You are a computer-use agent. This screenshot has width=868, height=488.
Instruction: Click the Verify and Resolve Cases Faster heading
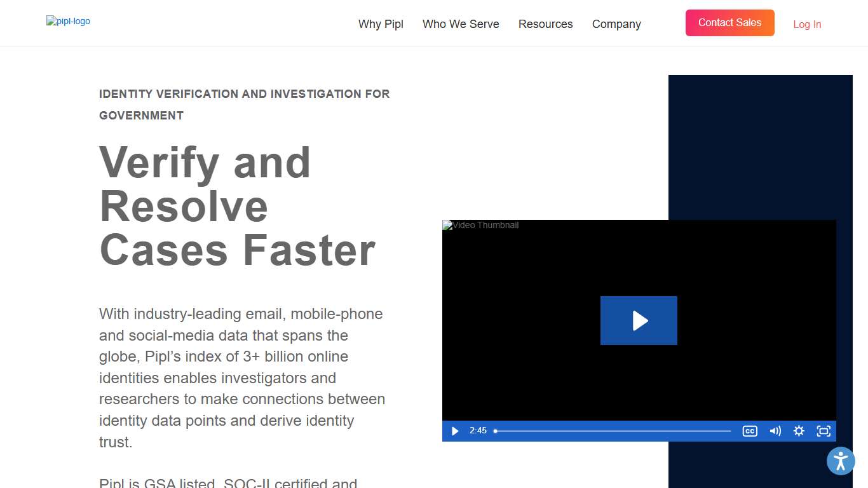237,206
